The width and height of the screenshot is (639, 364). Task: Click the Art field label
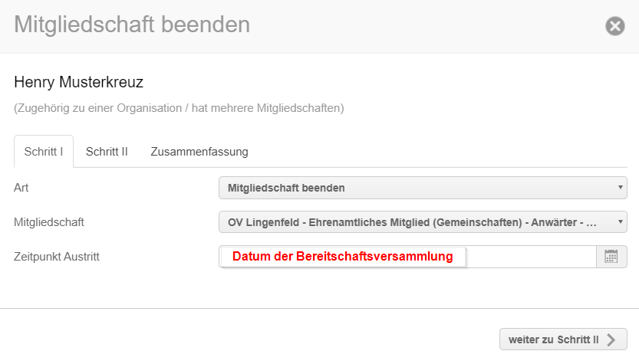21,188
